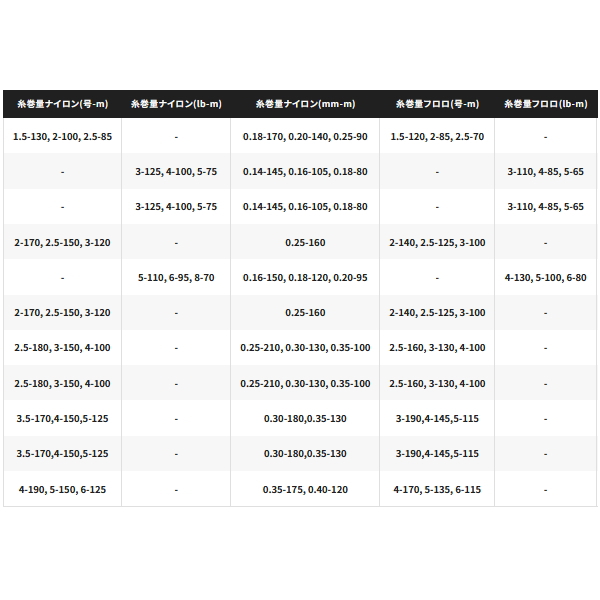Click the upper 0.30-180,0.35-130 cell
This screenshot has height=600, width=600.
click(305, 419)
